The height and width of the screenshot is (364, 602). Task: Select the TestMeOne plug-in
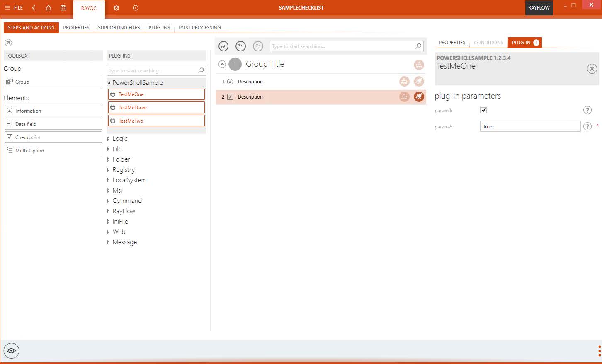point(156,94)
